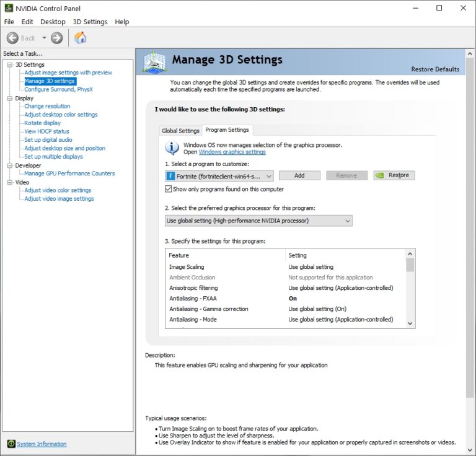The width and height of the screenshot is (476, 456).
Task: Open Rotate display task
Action: [43, 123]
